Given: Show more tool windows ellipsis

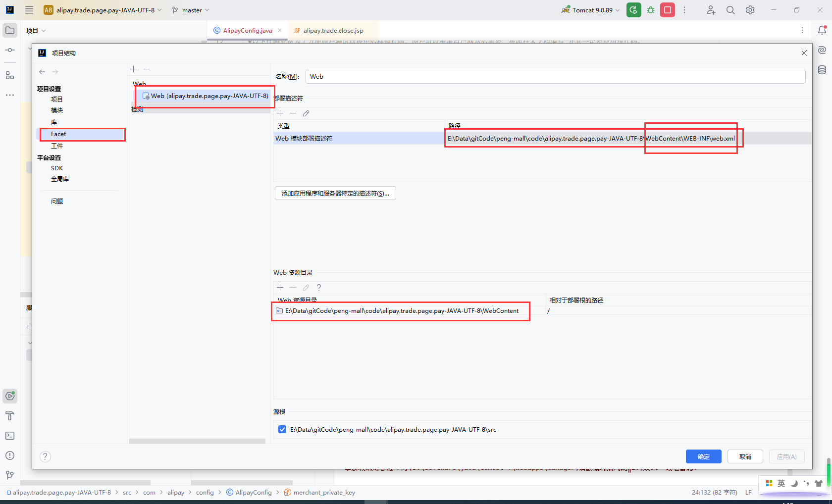Looking at the screenshot, I should (x=10, y=95).
